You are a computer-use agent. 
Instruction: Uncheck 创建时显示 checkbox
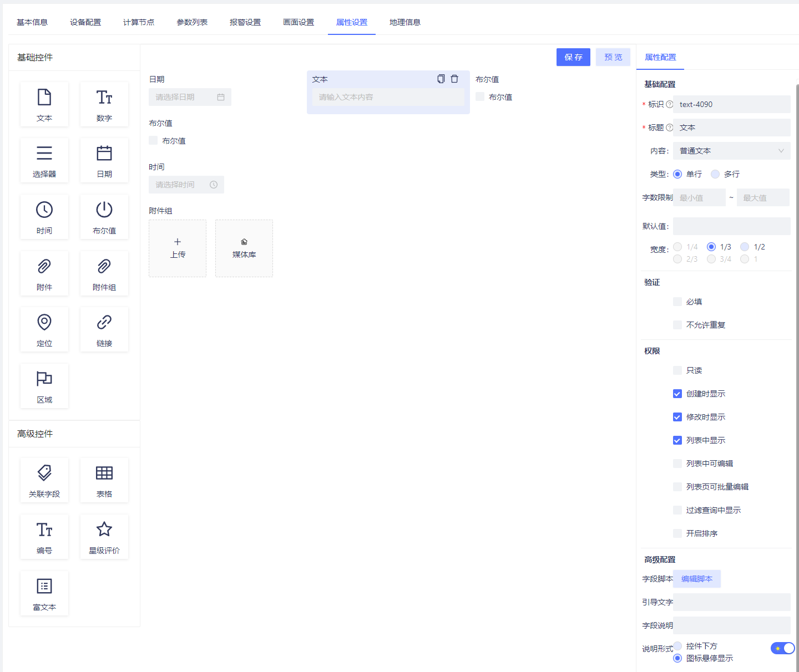pyautogui.click(x=677, y=394)
